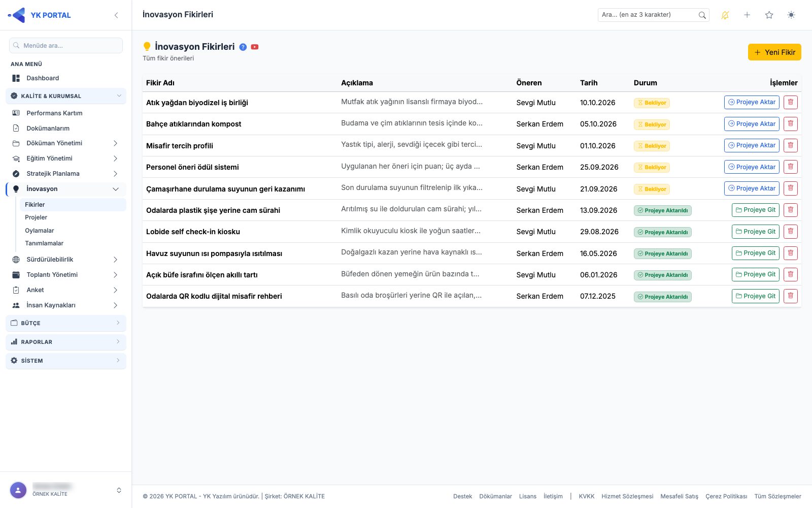812x508 pixels.
Task: Toggle light/dark theme sun icon
Action: [791, 15]
